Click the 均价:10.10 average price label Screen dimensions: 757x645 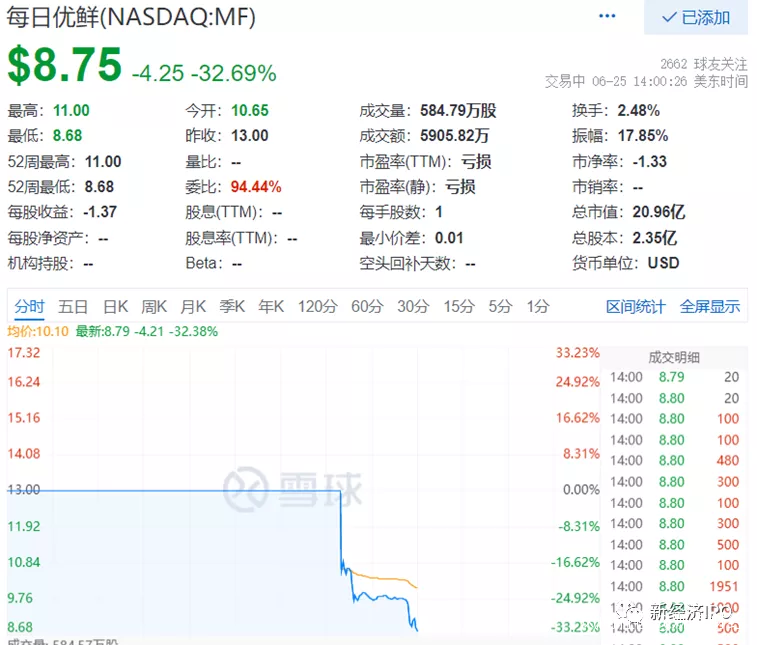pos(38,332)
